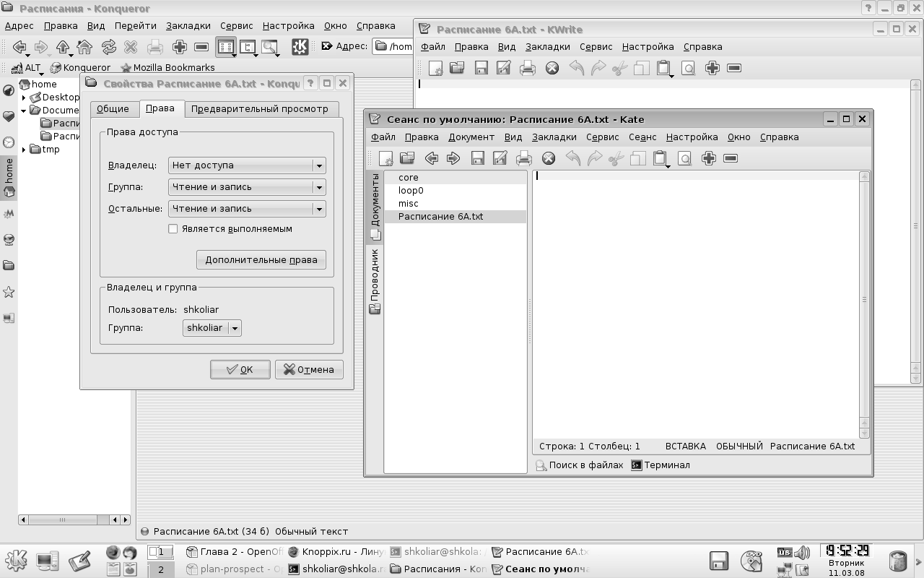Clear the Konqueror address bar
The height and width of the screenshot is (578, 924).
[327, 46]
